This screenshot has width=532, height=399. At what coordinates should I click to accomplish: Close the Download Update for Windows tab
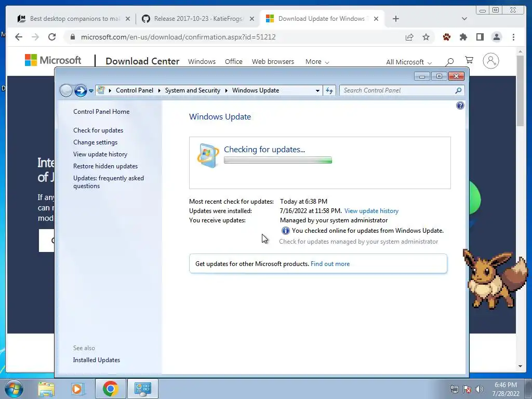(376, 19)
